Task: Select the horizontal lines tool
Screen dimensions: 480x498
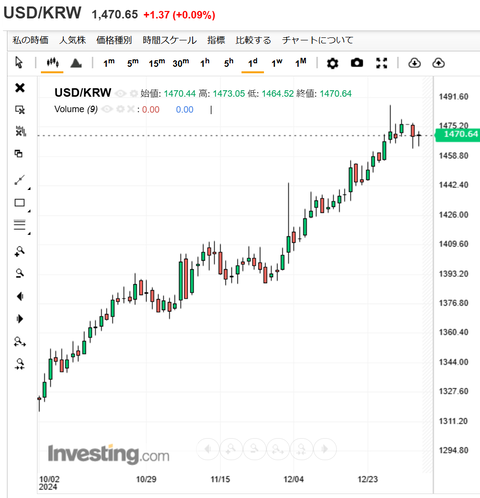Action: pos(20,225)
